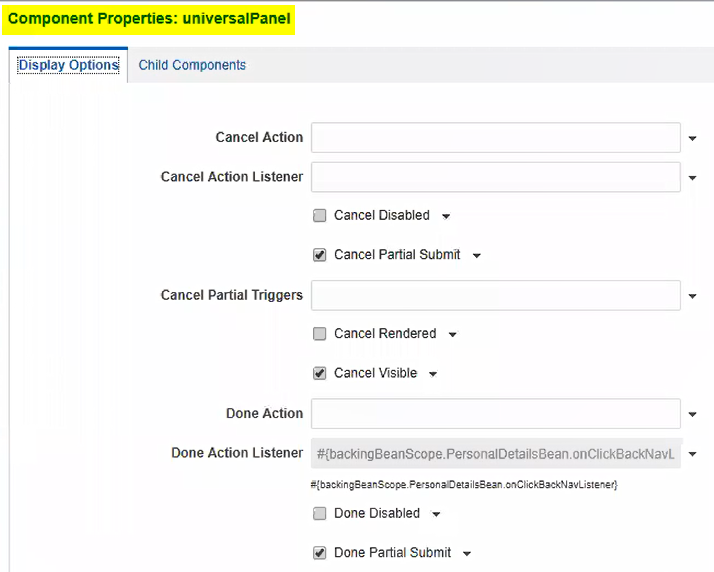Screen dimensions: 714x572
Task: Open the arrow menu beside Cancel Disabled
Action: 446,216
